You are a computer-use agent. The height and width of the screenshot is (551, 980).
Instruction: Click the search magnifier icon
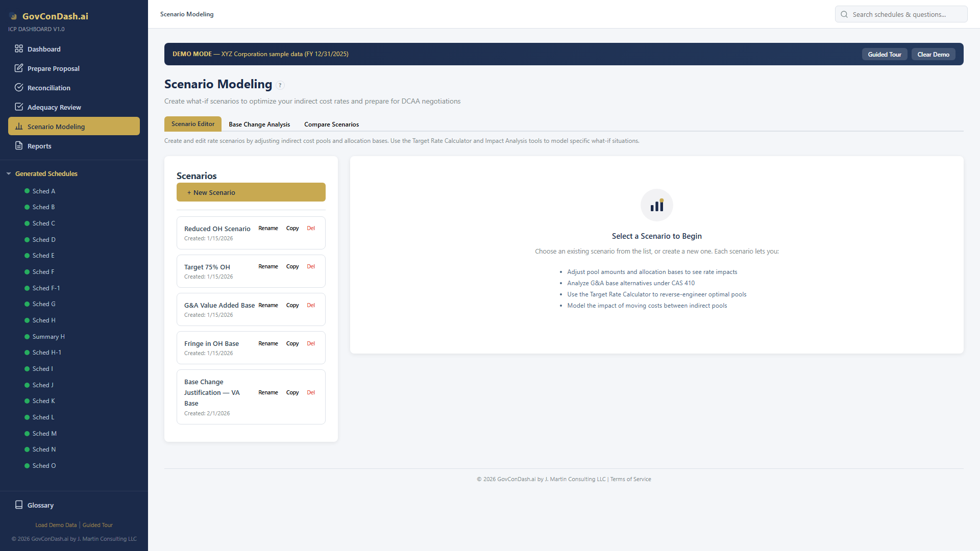tap(844, 14)
